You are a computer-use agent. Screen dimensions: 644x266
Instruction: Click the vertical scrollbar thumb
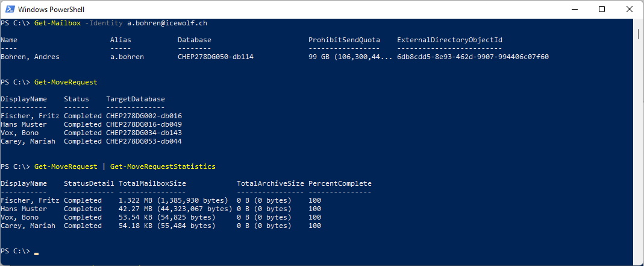tap(640, 33)
